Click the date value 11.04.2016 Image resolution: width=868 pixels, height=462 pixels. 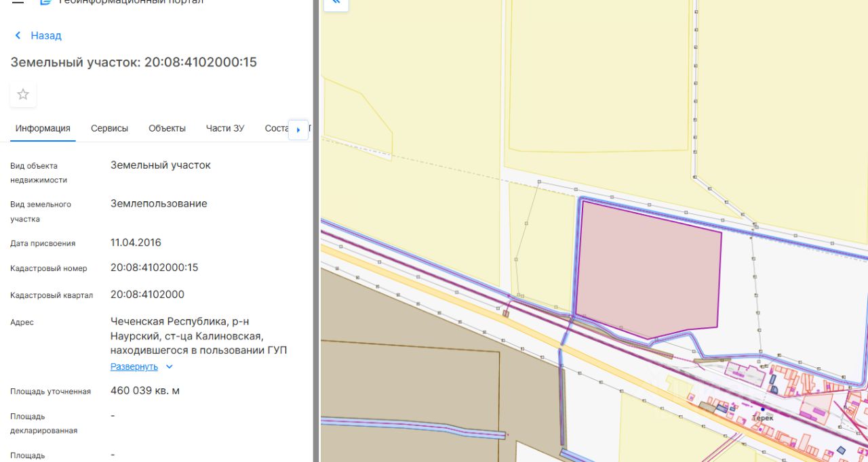pos(136,243)
